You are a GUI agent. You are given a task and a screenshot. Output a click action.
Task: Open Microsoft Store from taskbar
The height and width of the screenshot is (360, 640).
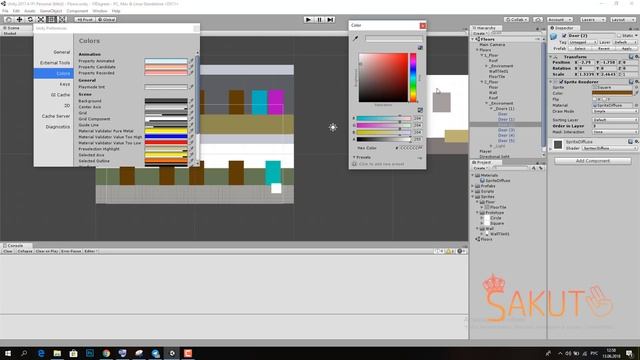point(73,353)
